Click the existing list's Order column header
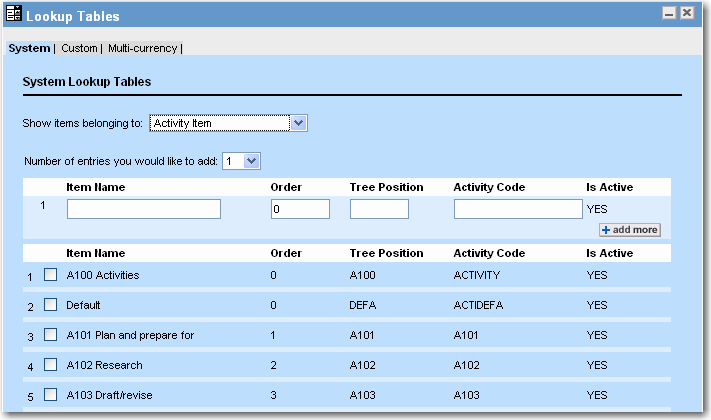711x420 pixels. click(286, 253)
